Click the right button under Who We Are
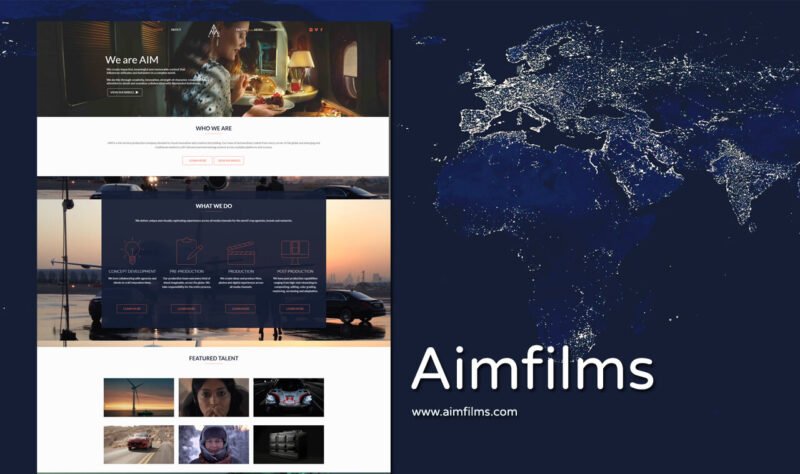Viewport: 800px width, 474px height. coord(230,160)
